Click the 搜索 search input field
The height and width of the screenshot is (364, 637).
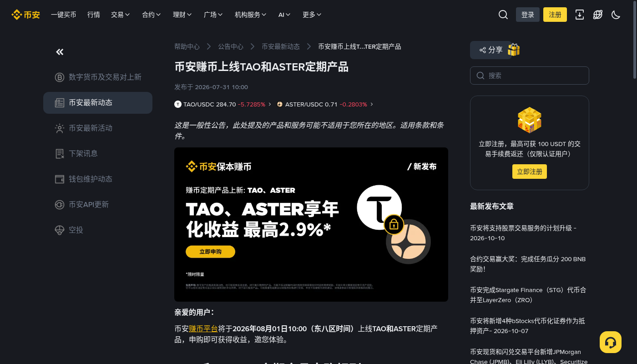click(x=530, y=76)
